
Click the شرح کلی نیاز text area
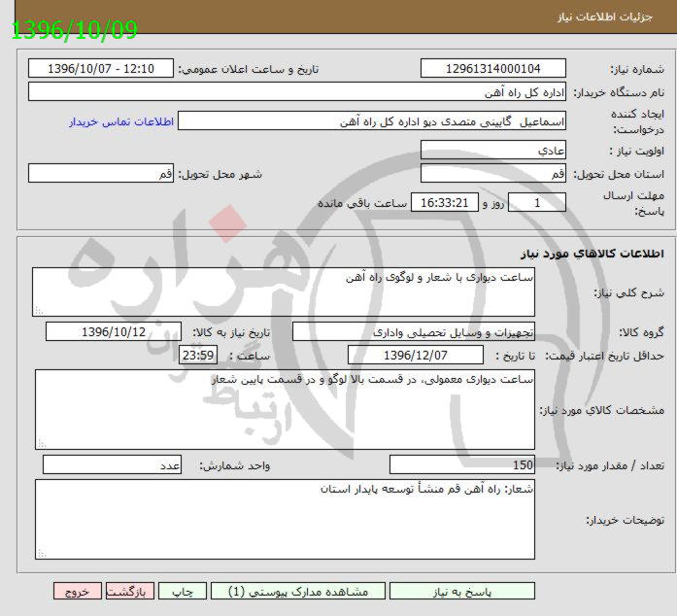pyautogui.click(x=284, y=292)
